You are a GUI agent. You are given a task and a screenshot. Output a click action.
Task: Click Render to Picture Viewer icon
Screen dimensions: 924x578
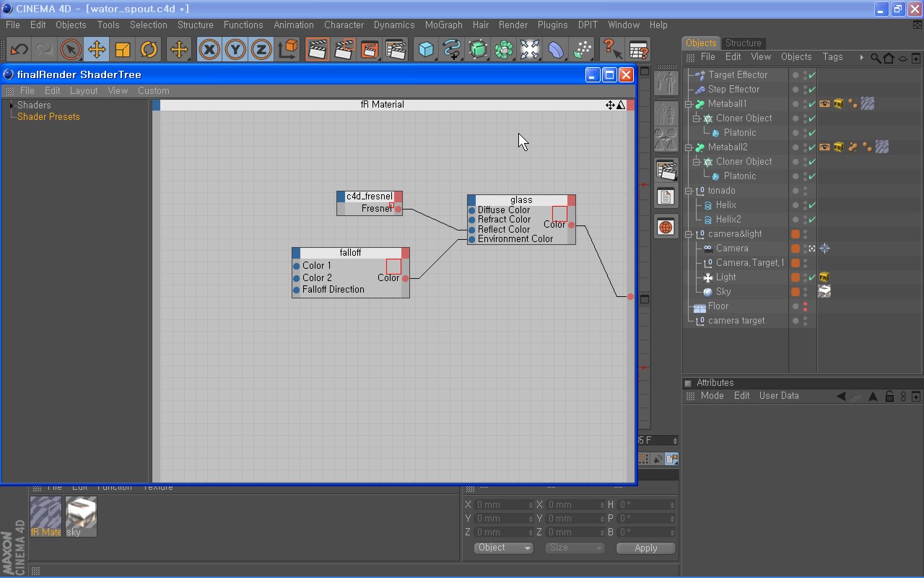[370, 50]
